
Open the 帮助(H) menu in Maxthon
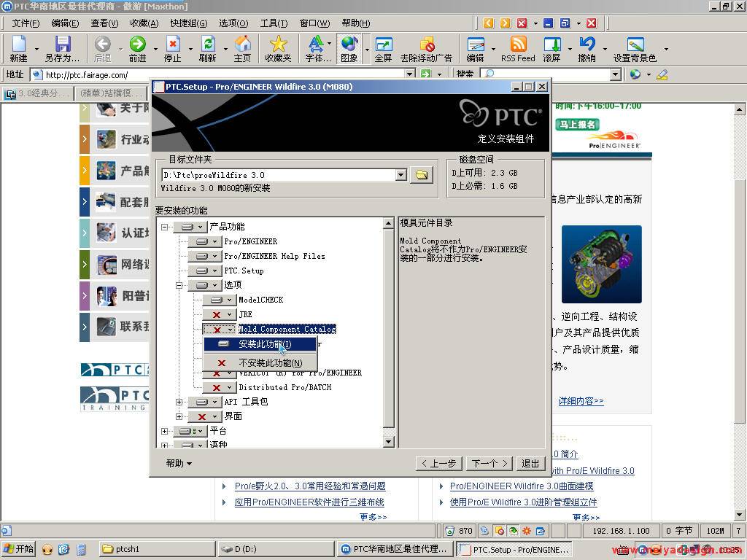[x=356, y=23]
